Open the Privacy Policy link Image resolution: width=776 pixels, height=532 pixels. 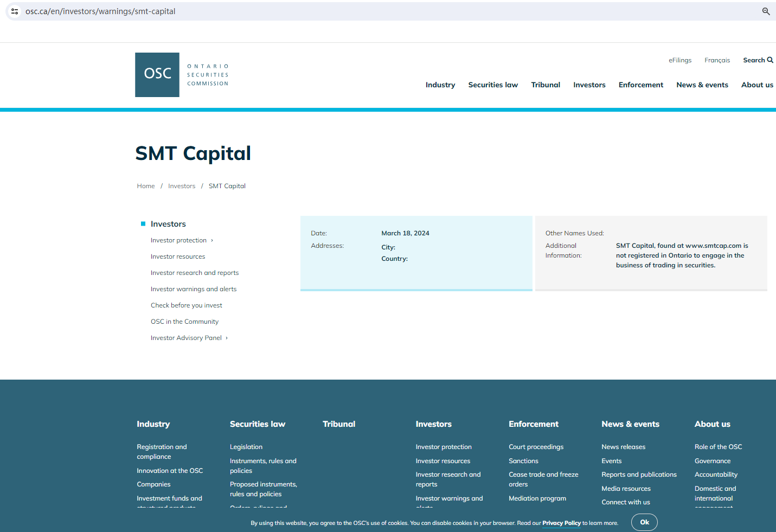561,523
